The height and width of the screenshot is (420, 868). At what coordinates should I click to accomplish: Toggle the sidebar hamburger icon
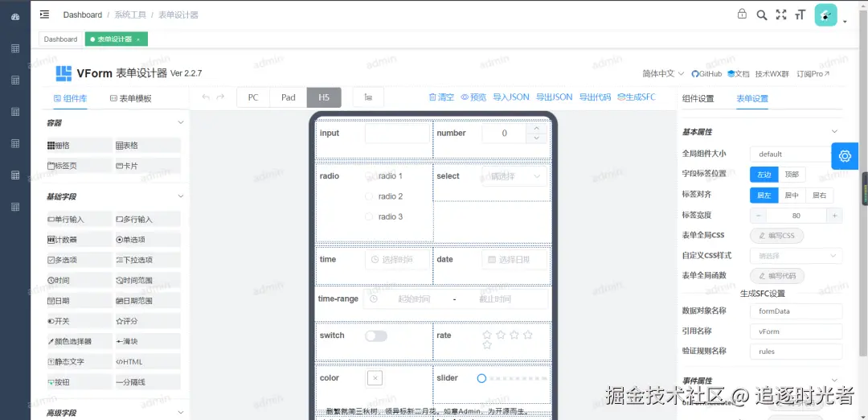tap(45, 14)
